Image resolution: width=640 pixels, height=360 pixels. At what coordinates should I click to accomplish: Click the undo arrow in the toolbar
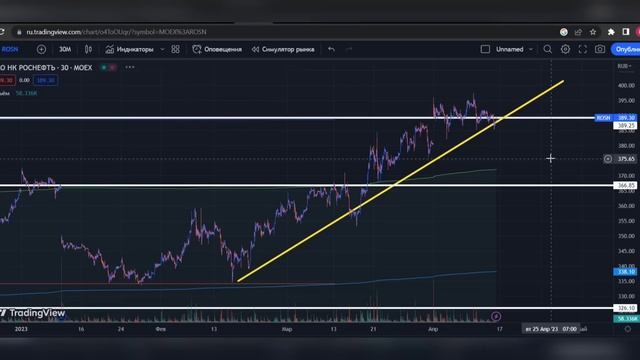pyautogui.click(x=331, y=49)
